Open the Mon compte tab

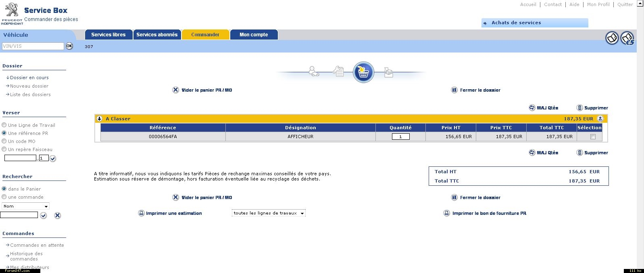254,35
